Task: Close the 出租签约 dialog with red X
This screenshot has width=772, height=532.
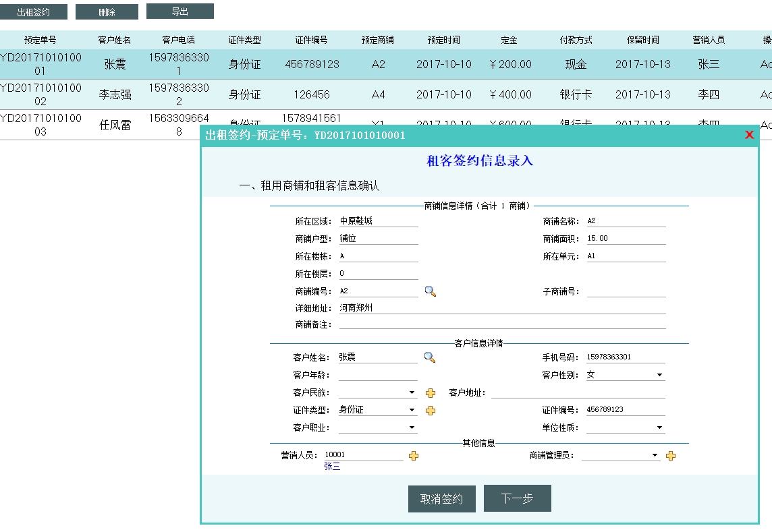Action: [749, 135]
